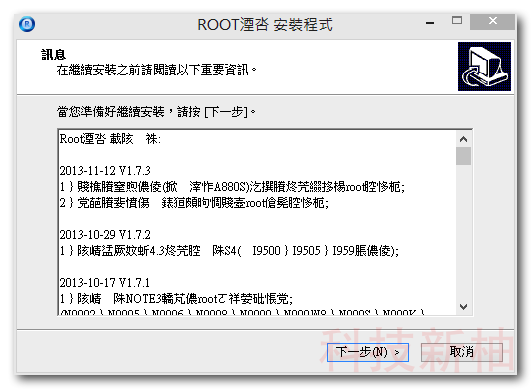Click the blue R application icon in title bar
The image size is (531, 389).
[27, 24]
